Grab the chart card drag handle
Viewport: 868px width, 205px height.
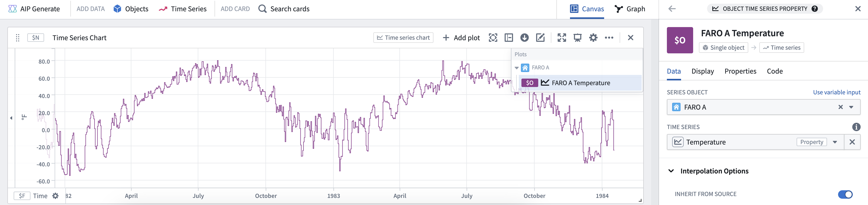point(18,38)
